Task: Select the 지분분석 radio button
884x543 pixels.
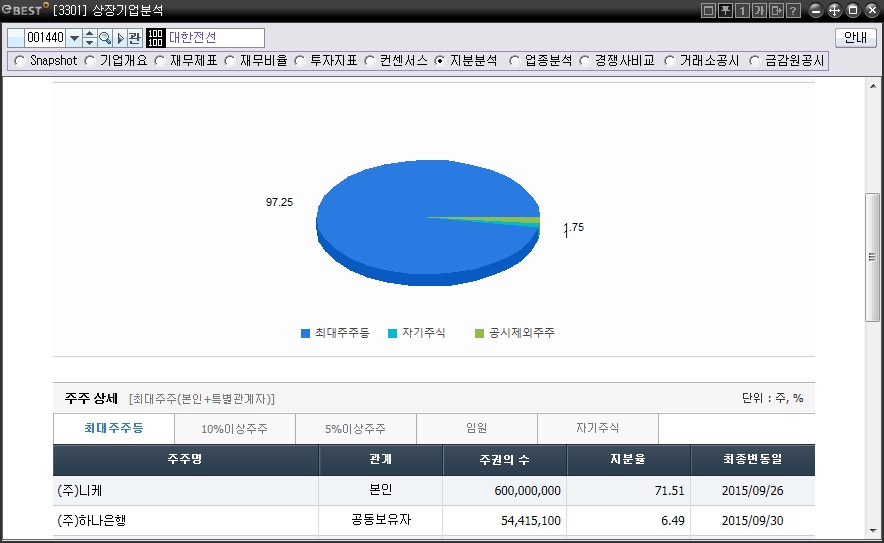Action: coord(440,61)
